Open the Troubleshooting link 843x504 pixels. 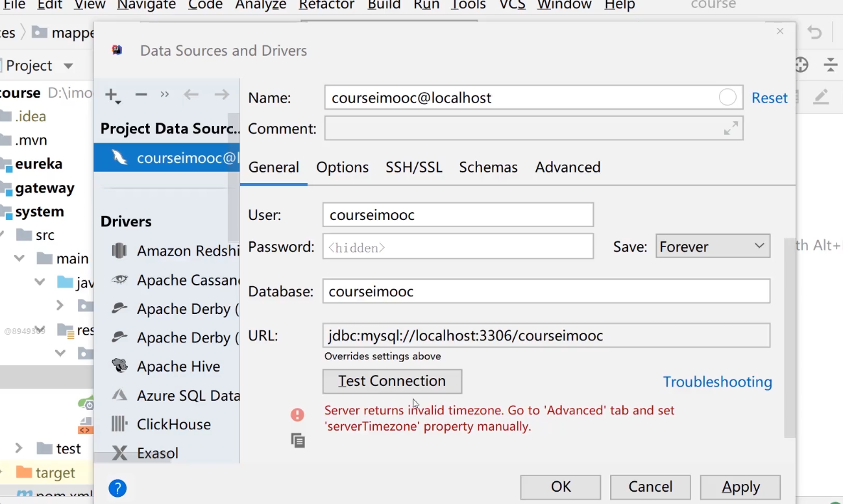point(717,382)
